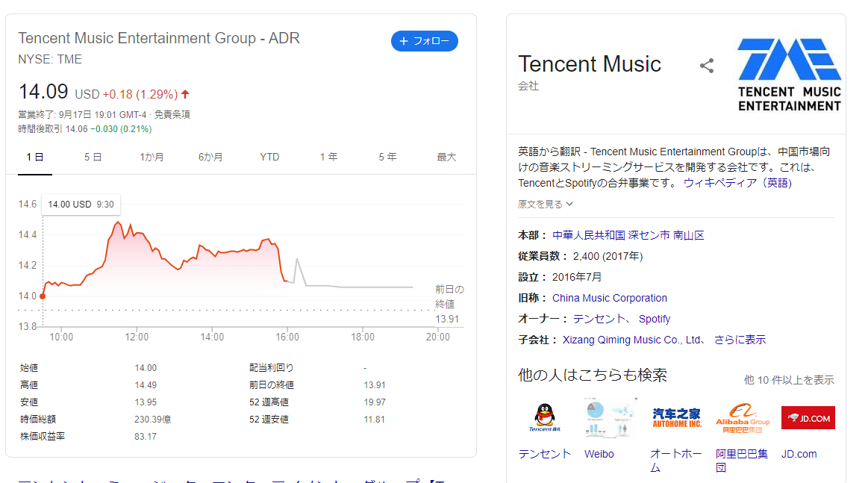Open the テンセント owner link
The image size is (868, 483).
pyautogui.click(x=599, y=319)
